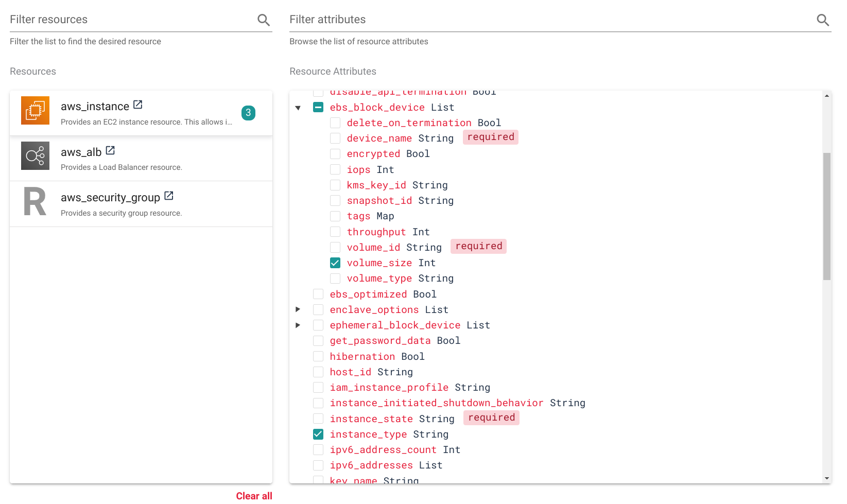The image size is (847, 504).
Task: Collapse the ebs_block_device list
Action: 298,108
